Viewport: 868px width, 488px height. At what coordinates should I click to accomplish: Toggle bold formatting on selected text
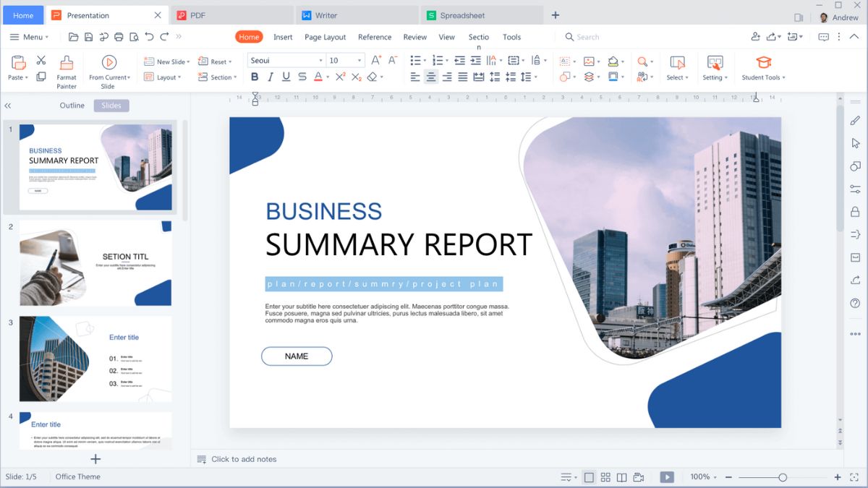coord(255,77)
